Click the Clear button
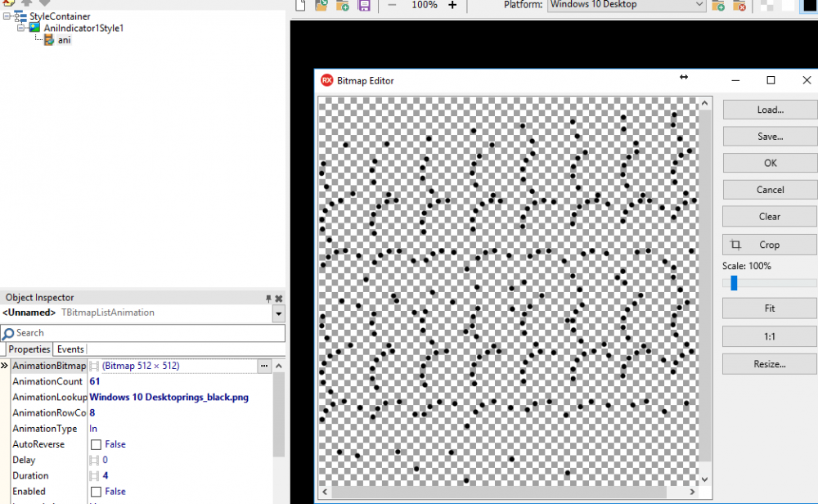Viewport: 818px width, 504px height. click(770, 216)
